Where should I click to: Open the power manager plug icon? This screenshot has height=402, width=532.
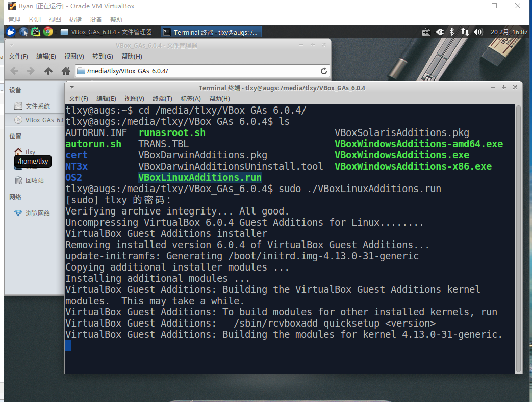click(x=439, y=32)
